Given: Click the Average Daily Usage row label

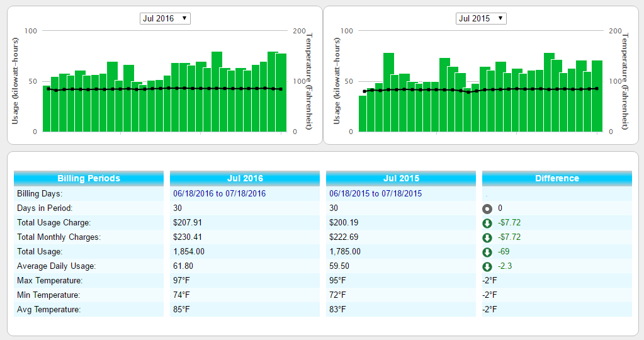Looking at the screenshot, I should coord(56,266).
